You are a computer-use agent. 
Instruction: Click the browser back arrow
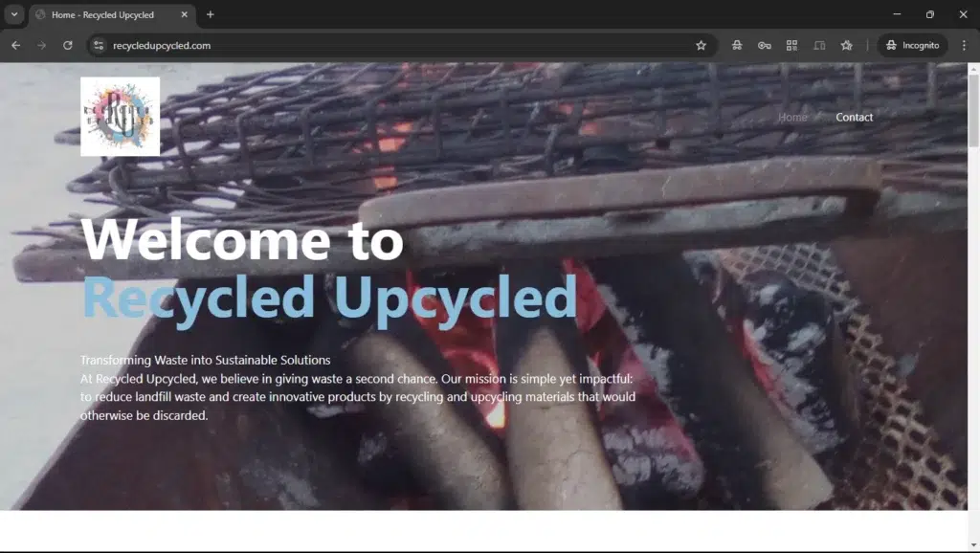point(15,45)
